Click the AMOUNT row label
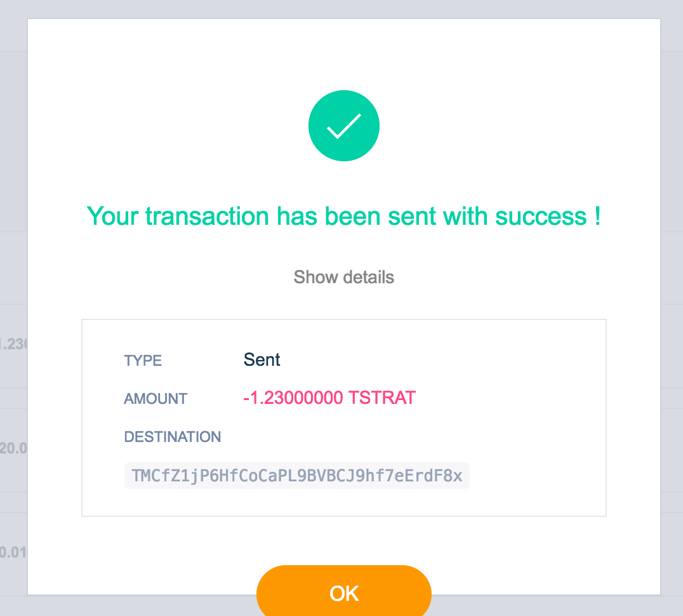 point(156,399)
